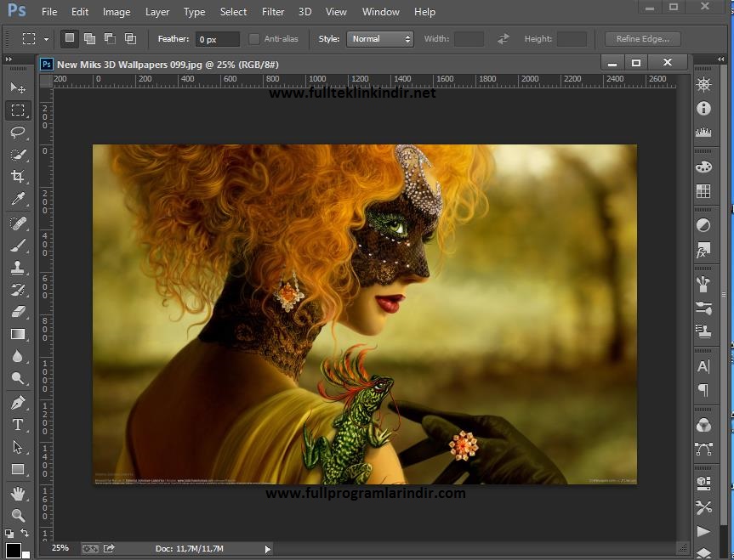This screenshot has height=560, width=734.
Task: Select the Lasso tool
Action: [x=18, y=133]
